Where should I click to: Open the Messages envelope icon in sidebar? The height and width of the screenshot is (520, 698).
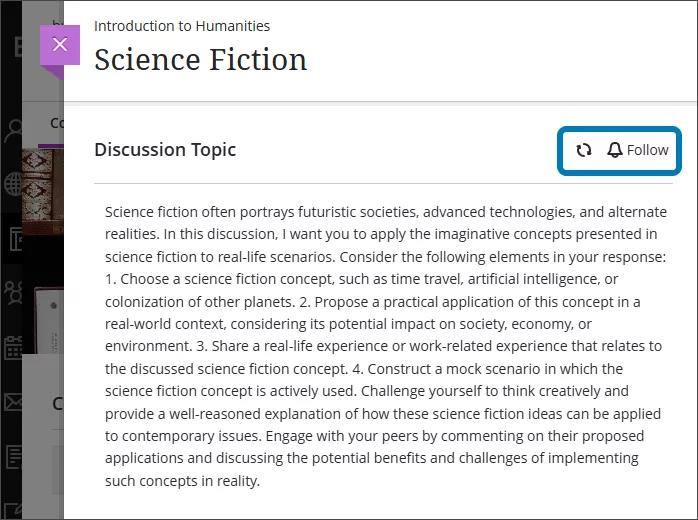(14, 402)
